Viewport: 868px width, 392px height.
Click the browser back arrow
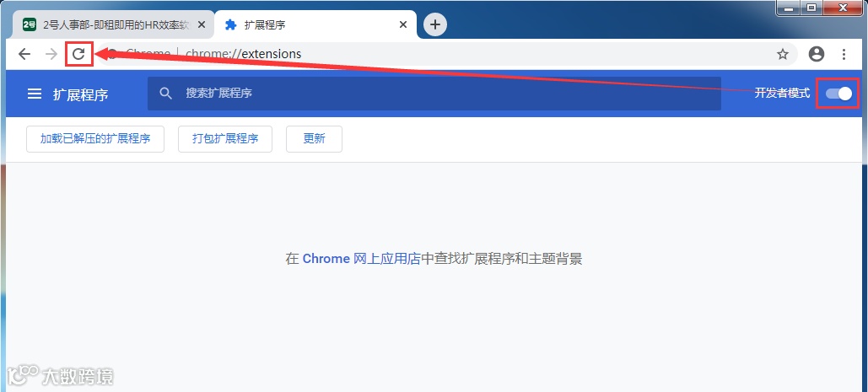24,54
